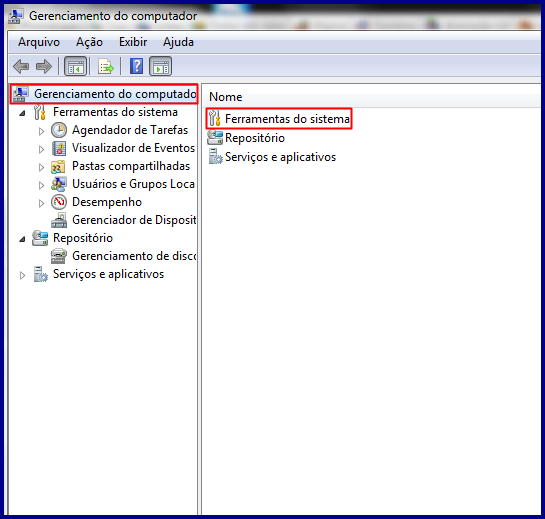Open the Ajuda menu

click(x=178, y=42)
